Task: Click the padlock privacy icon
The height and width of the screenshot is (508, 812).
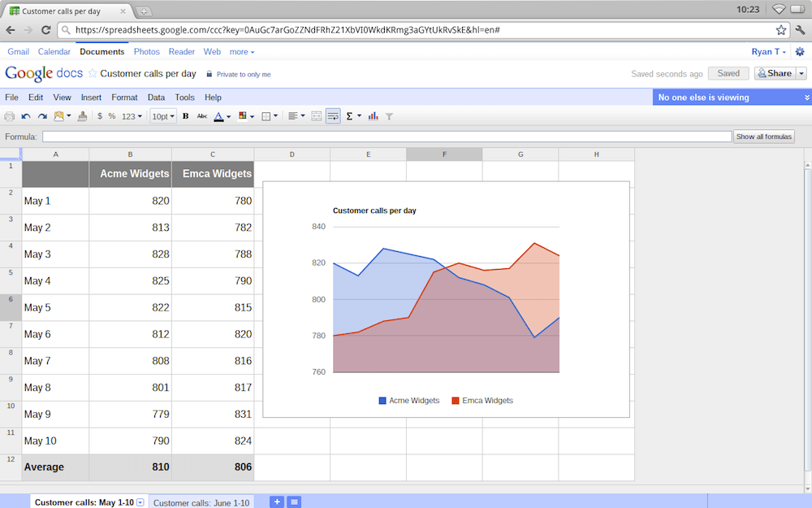Action: point(209,74)
